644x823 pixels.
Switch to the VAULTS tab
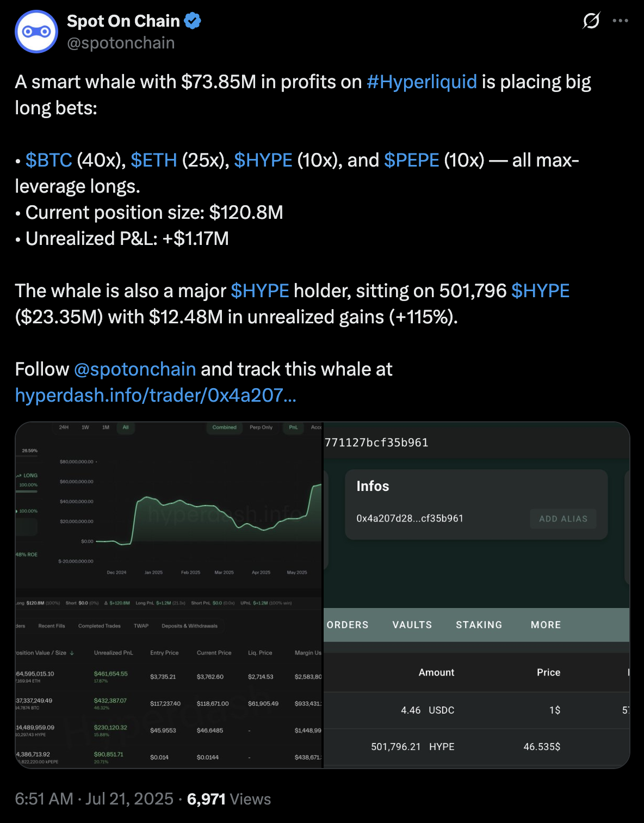[x=412, y=625]
